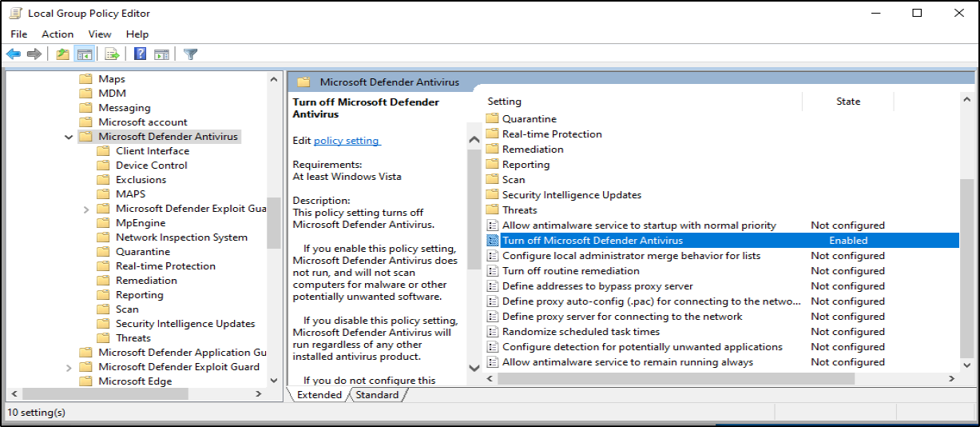This screenshot has height=427, width=980.
Task: Sort by the State column header
Action: click(848, 102)
